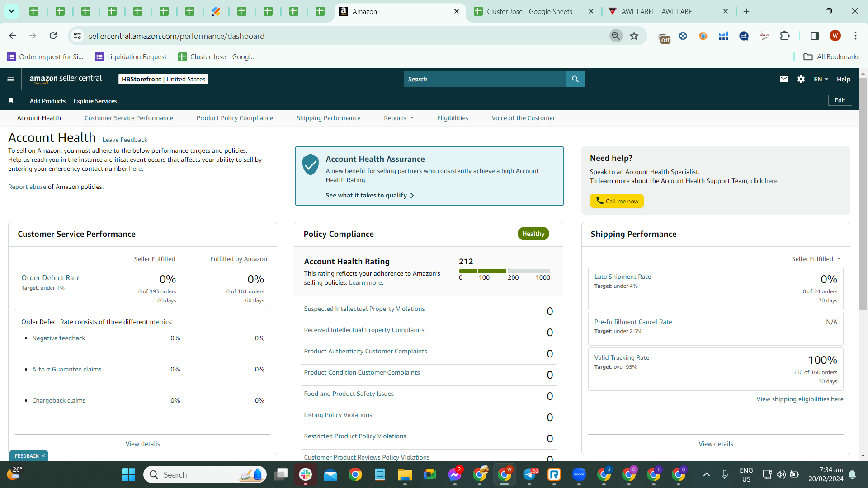Open the Chrome profile avatar W
The width and height of the screenshot is (868, 488).
coord(835,36)
